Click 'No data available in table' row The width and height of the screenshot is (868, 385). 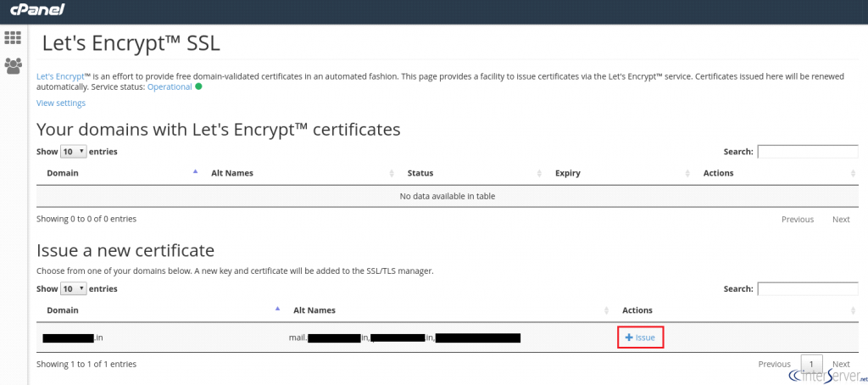click(x=448, y=196)
